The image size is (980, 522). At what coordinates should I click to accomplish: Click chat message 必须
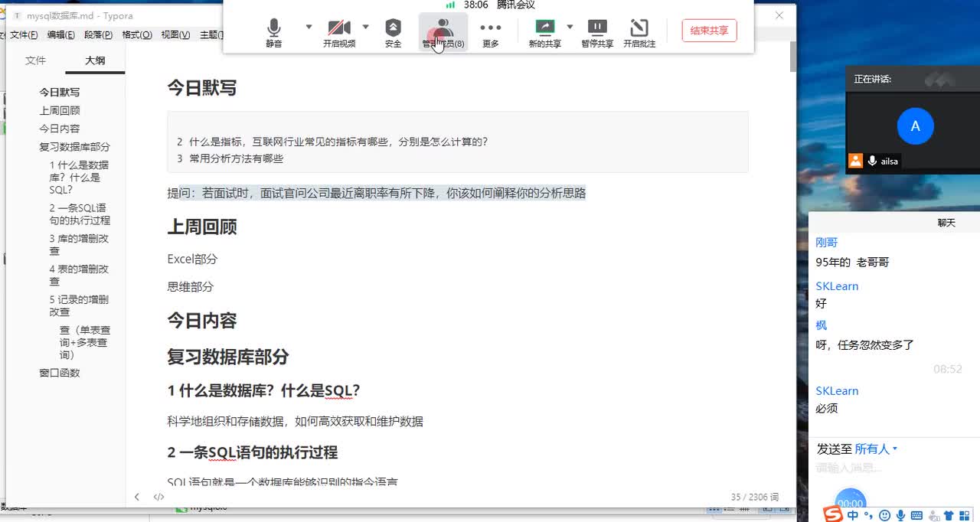pyautogui.click(x=827, y=409)
